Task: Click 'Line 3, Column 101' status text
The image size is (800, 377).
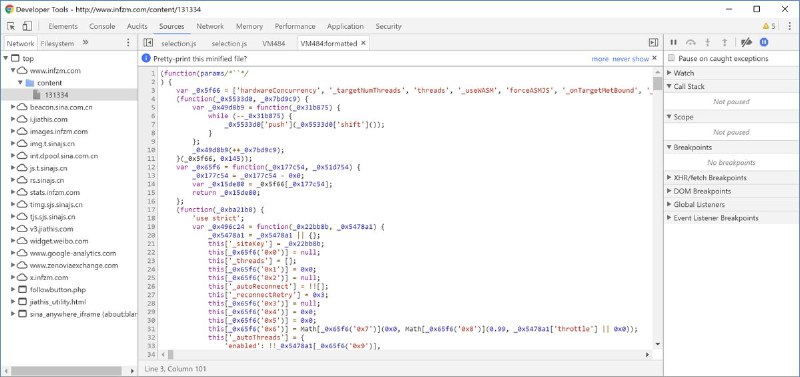Action: [x=176, y=368]
